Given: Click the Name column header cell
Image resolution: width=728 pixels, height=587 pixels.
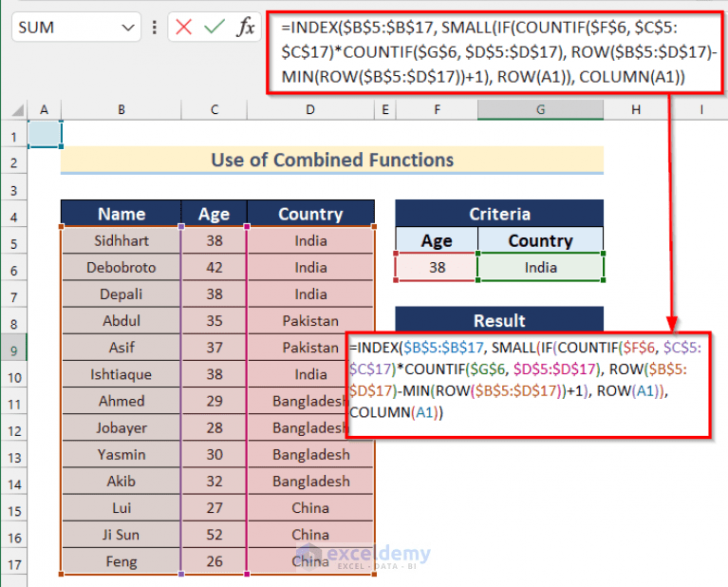Looking at the screenshot, I should pyautogui.click(x=121, y=214).
